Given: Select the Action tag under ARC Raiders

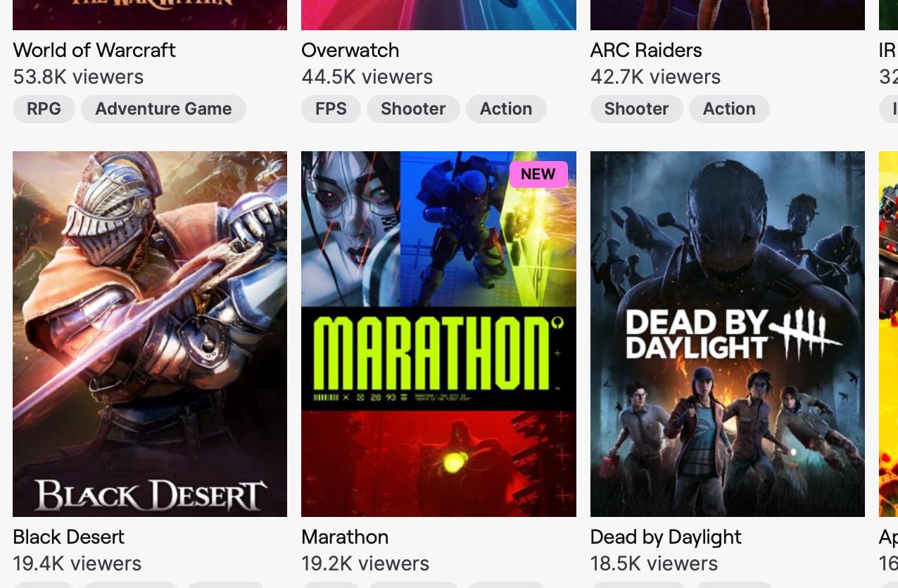Looking at the screenshot, I should pyautogui.click(x=729, y=109).
